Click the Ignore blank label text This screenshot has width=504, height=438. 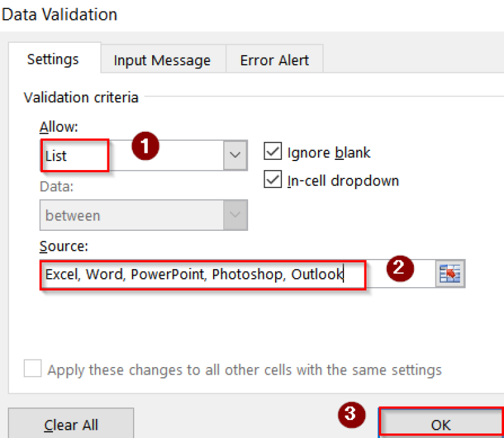click(329, 153)
